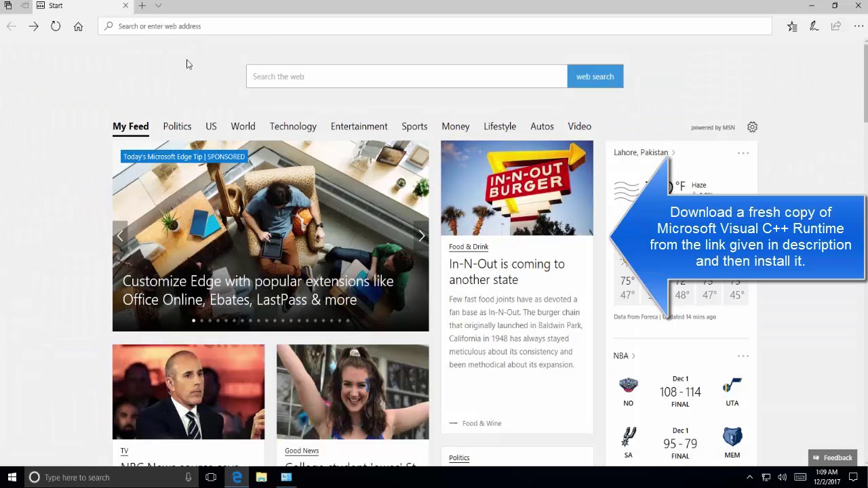868x488 pixels.
Task: Open File Explorer from taskbar
Action: [x=261, y=477]
